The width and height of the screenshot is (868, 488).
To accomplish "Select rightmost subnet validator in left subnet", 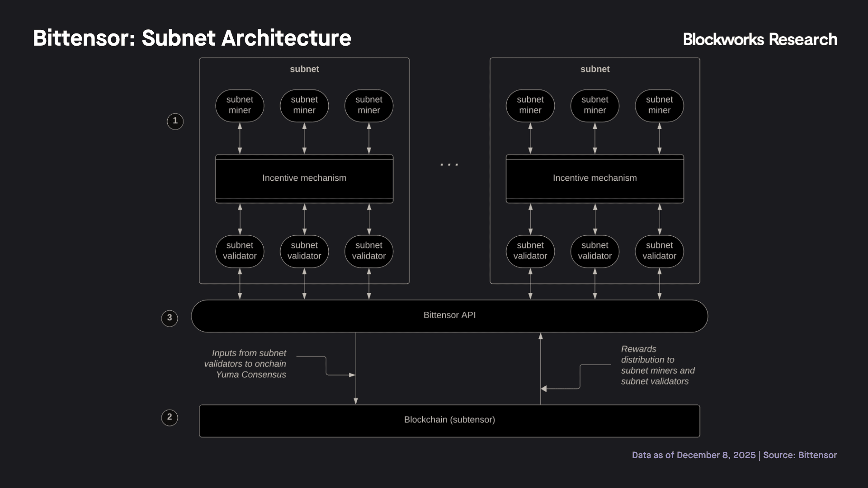I will click(369, 251).
